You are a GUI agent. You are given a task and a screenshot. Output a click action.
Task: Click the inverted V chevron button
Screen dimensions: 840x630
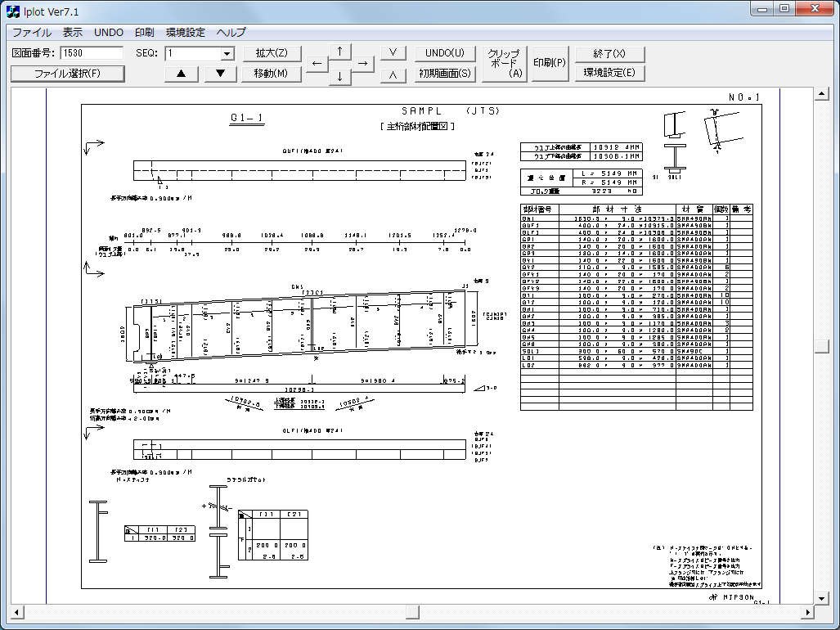[x=393, y=74]
